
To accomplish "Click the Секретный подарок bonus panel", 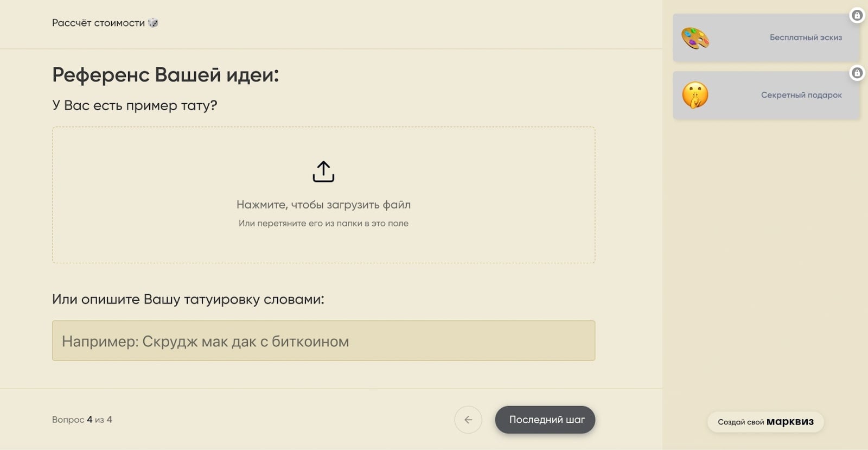I will [x=765, y=94].
